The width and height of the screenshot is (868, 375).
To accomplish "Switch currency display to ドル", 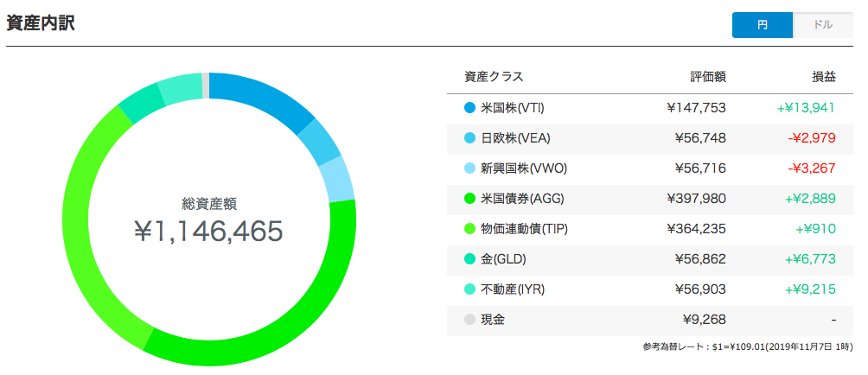I will pos(823,25).
